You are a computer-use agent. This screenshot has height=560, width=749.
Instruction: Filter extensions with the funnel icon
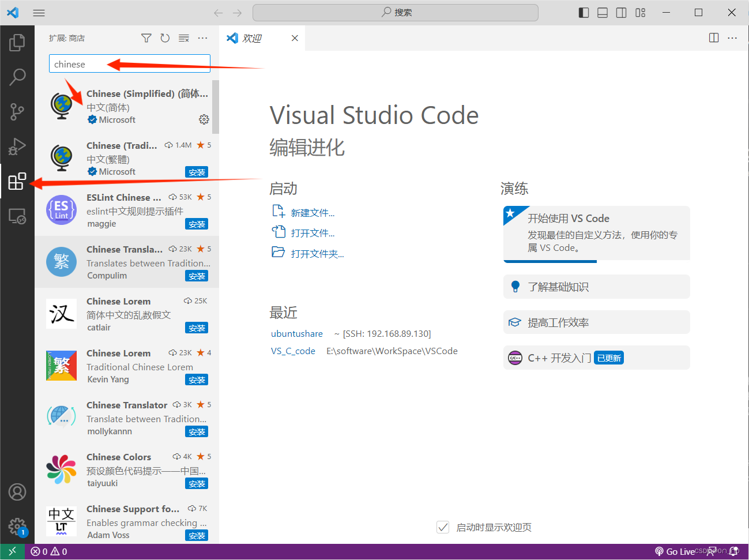[146, 38]
